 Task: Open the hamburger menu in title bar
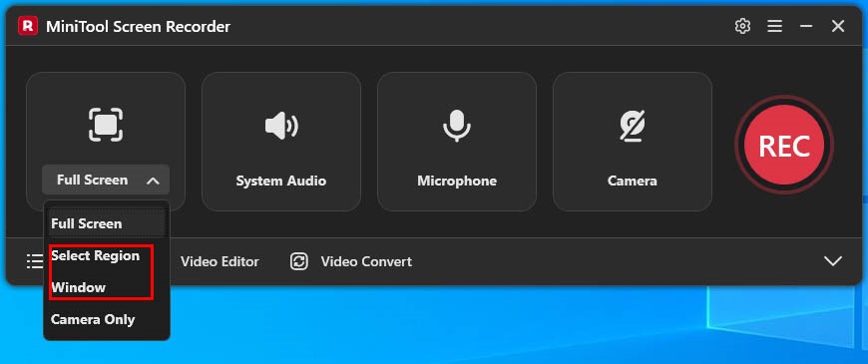774,26
